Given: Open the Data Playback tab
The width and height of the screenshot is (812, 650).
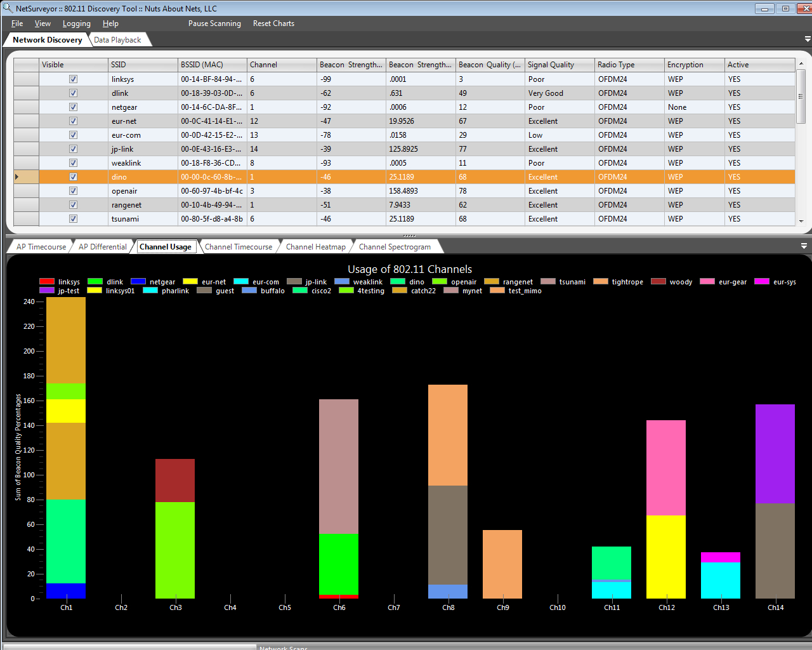Looking at the screenshot, I should (117, 40).
